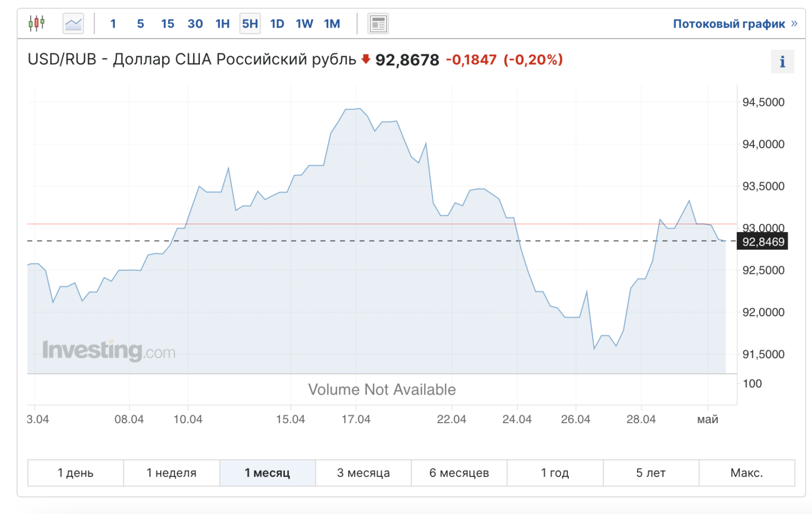This screenshot has height=514, width=812.
Task: Click the red down arrow price indicator
Action: (x=365, y=59)
